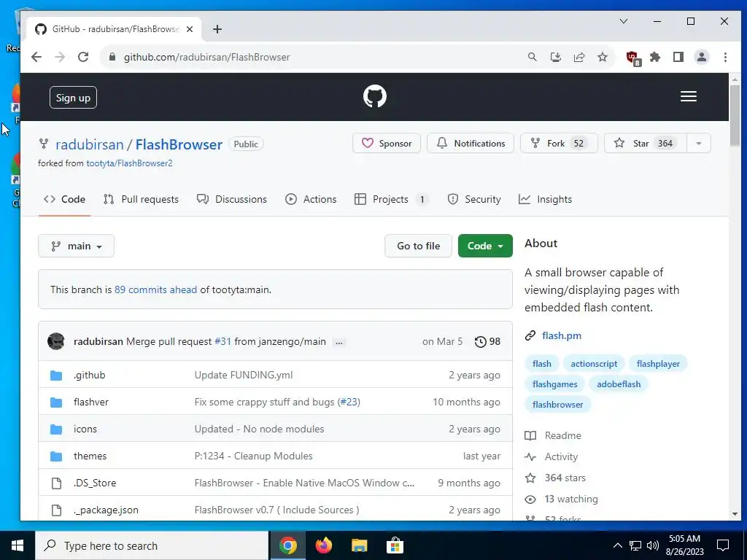Click the zoom magnifier icon in address bar
This screenshot has height=560, width=747.
click(532, 57)
